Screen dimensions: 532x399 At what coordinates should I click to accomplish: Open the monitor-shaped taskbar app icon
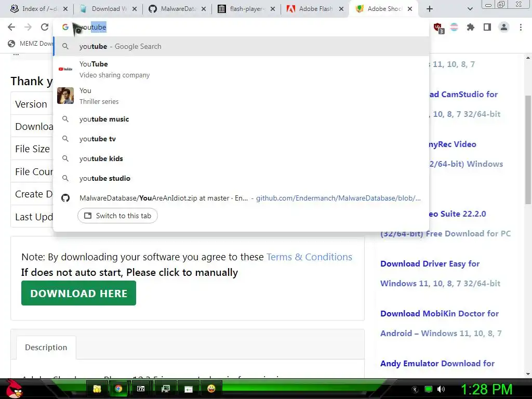[x=166, y=389]
